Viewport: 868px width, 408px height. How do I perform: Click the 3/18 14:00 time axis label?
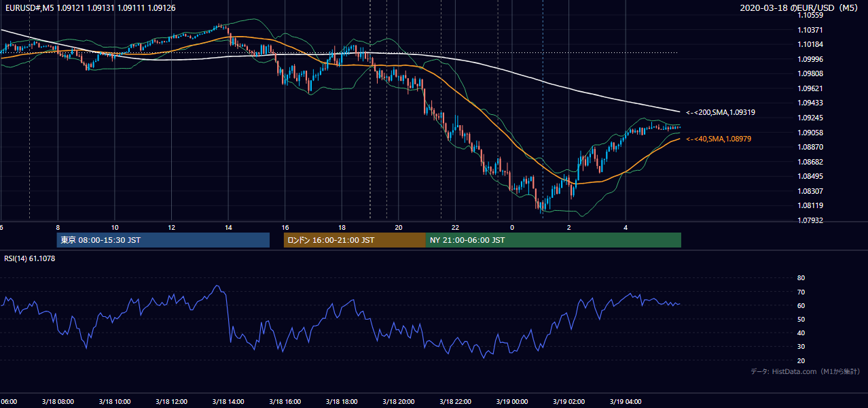pyautogui.click(x=228, y=402)
